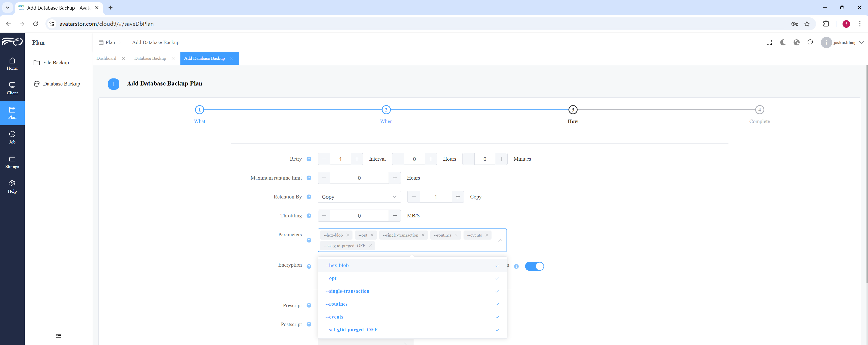
Task: Remove the --opt tag
Action: coord(372,235)
